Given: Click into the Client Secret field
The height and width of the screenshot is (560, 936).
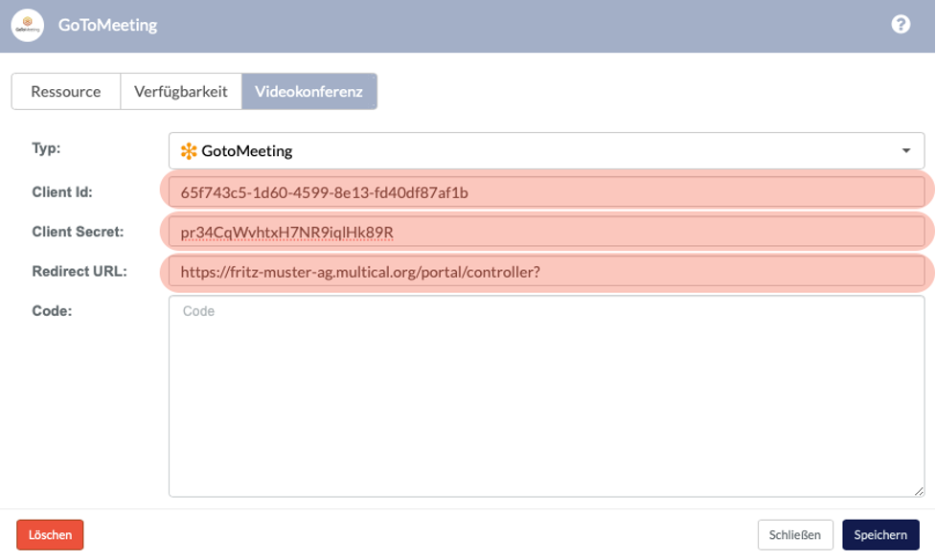Looking at the screenshot, I should (546, 232).
